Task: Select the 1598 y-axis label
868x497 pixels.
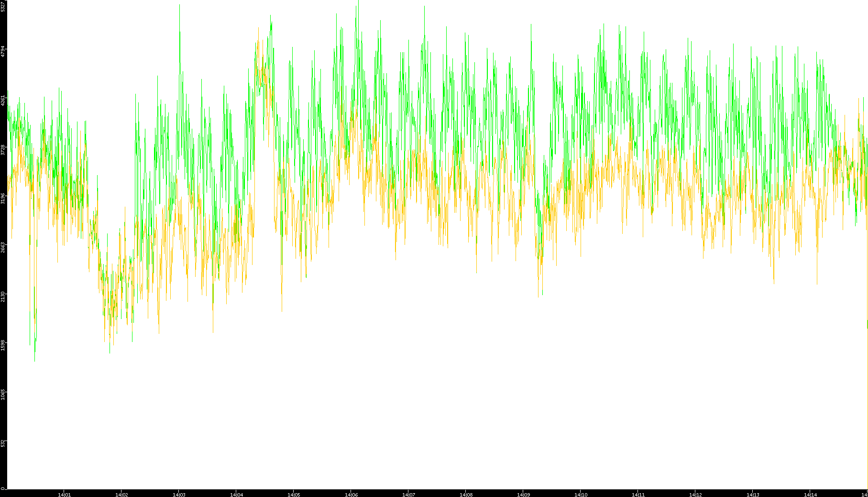Action: pyautogui.click(x=3, y=345)
